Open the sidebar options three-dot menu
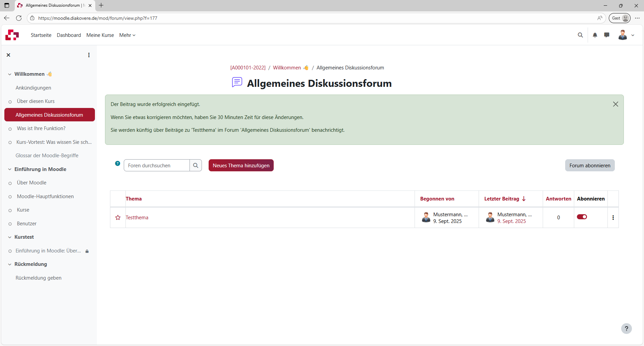644x346 pixels. pyautogui.click(x=89, y=55)
